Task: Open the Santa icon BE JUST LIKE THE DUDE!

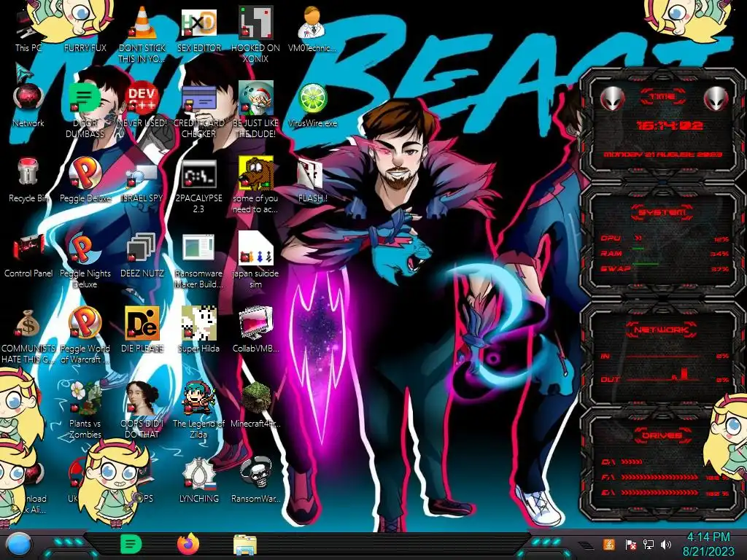Action: [x=255, y=109]
